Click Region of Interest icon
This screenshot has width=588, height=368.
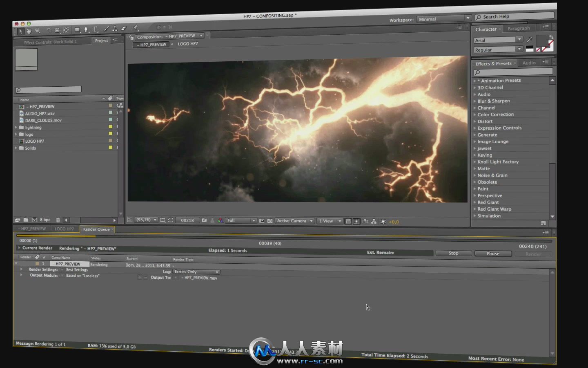tap(262, 221)
